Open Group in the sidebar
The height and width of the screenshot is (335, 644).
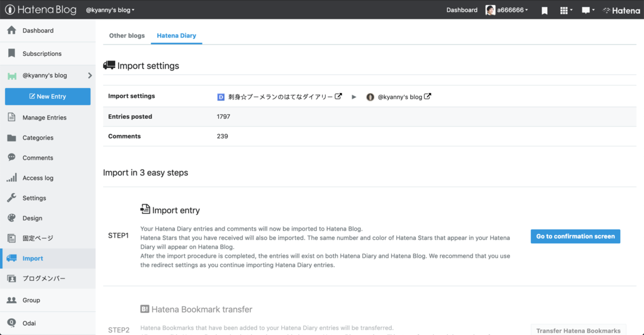31,300
